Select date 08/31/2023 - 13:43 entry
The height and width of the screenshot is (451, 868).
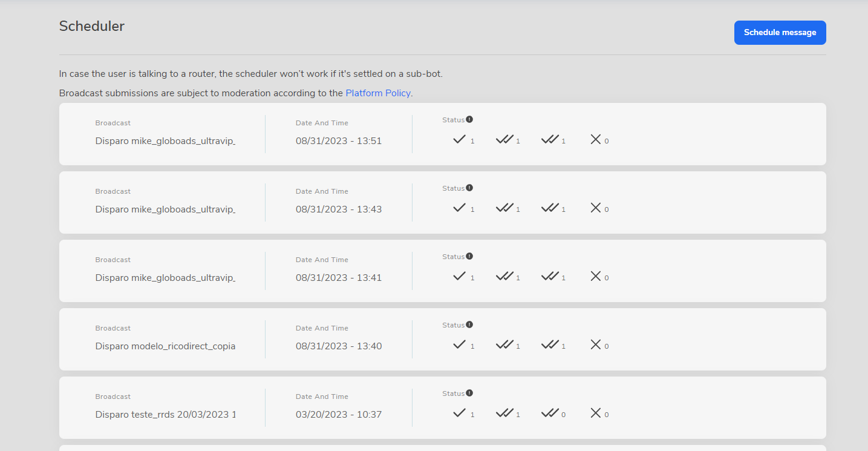(338, 209)
